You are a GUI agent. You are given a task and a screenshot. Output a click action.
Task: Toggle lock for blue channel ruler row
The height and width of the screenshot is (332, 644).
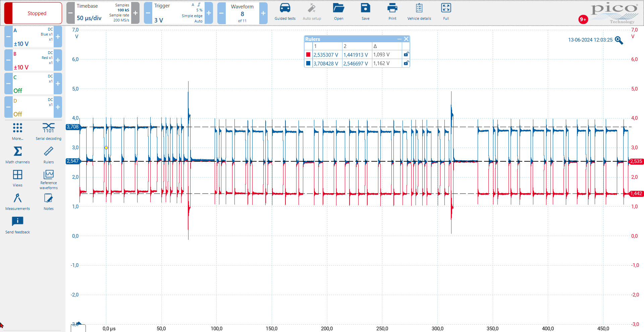(x=406, y=63)
